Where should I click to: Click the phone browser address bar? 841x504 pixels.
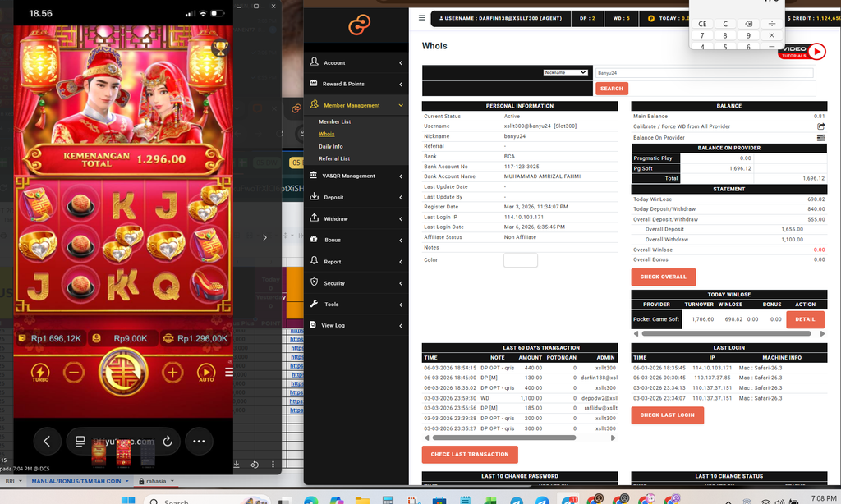(123, 442)
